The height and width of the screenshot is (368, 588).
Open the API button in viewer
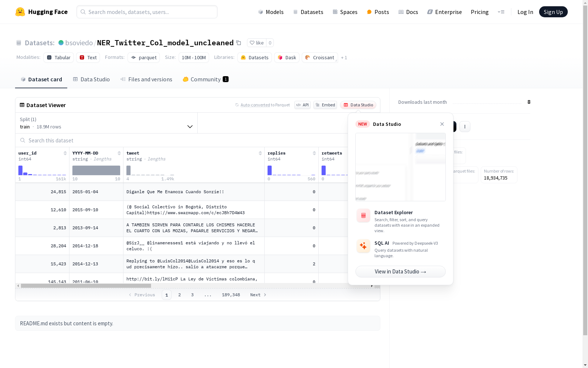pyautogui.click(x=302, y=105)
